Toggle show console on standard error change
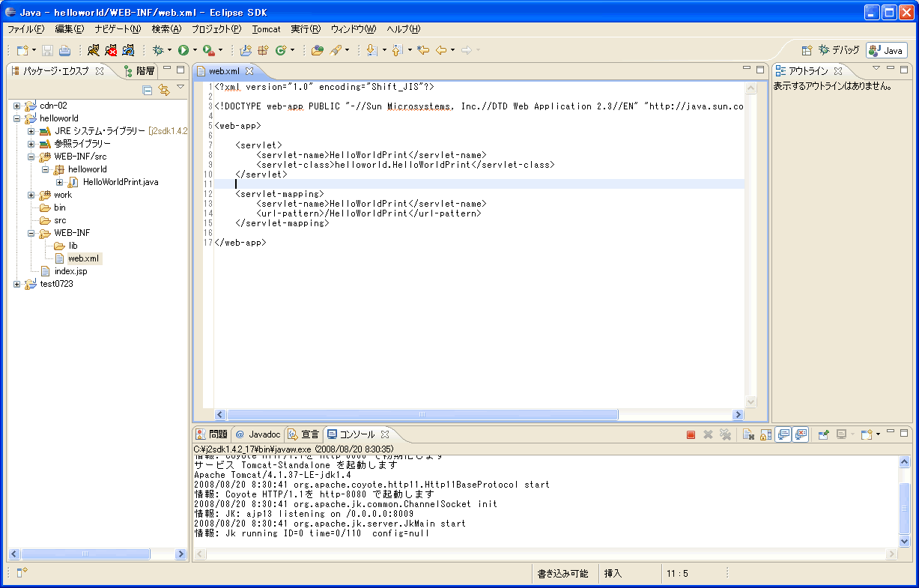The image size is (919, 588). click(801, 434)
